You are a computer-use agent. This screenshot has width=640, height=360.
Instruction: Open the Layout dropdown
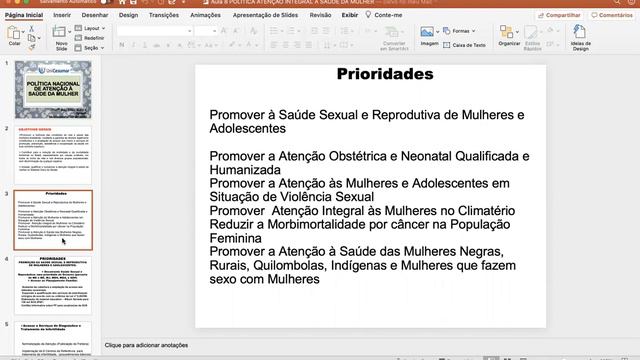click(90, 28)
